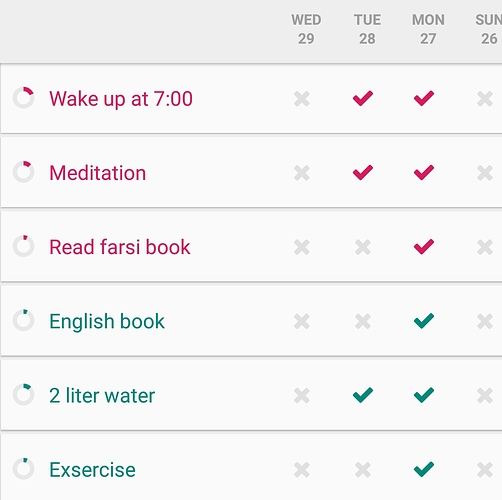Click the Meditation progress ring icon
The image size is (502, 500).
pyautogui.click(x=23, y=172)
